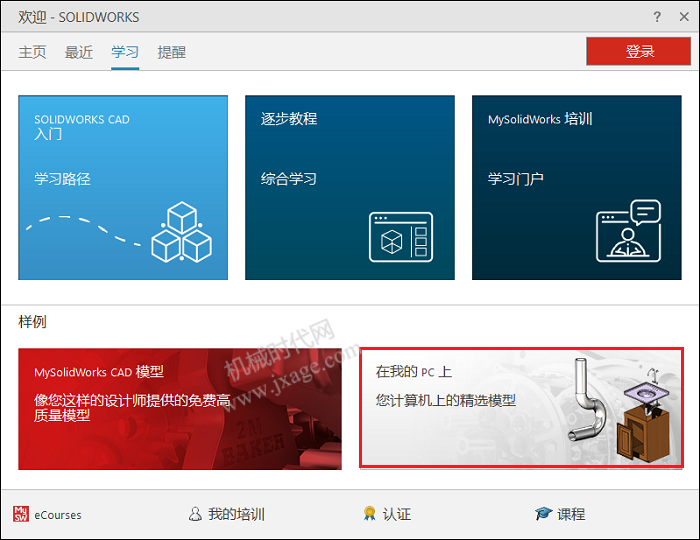Screen dimensions: 700x540
Task: Open the eCourses link
Action: point(58,515)
